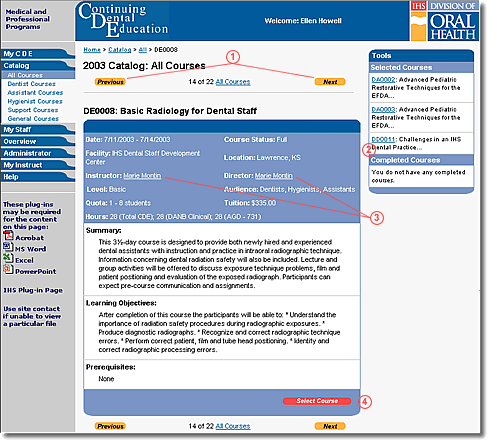Open the My Staff menu
The width and height of the screenshot is (488, 441).
(38, 130)
